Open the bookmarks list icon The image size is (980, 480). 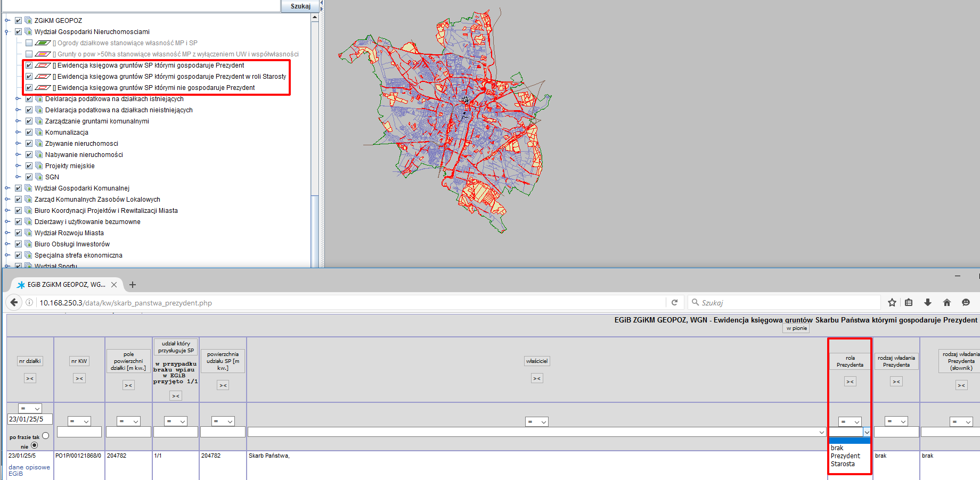909,302
